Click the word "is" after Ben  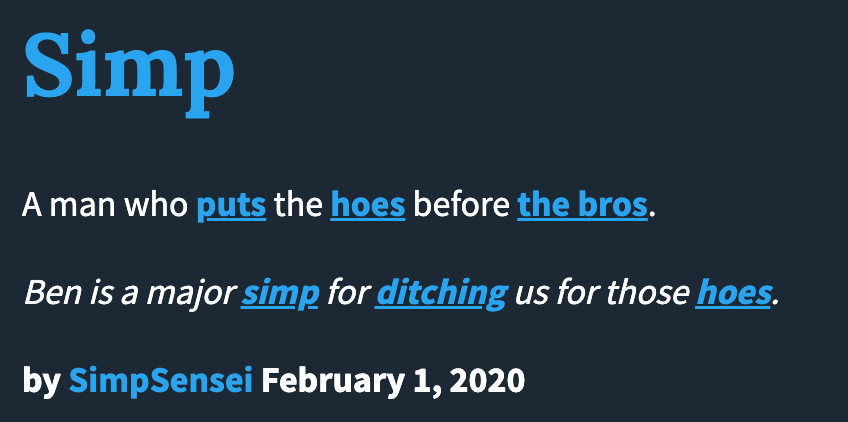pos(87,293)
